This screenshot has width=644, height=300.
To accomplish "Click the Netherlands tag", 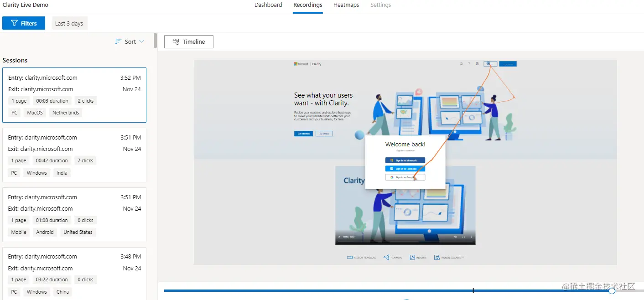I will (66, 113).
